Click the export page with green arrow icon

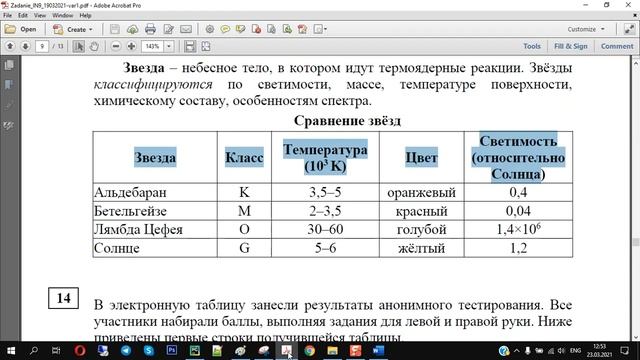287,29
